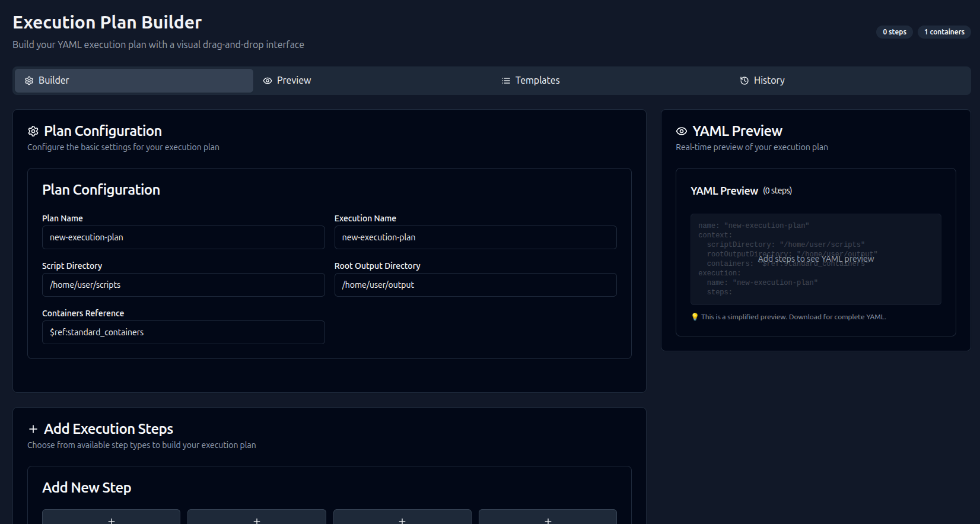Click the plus icon on the last step button

click(x=548, y=520)
